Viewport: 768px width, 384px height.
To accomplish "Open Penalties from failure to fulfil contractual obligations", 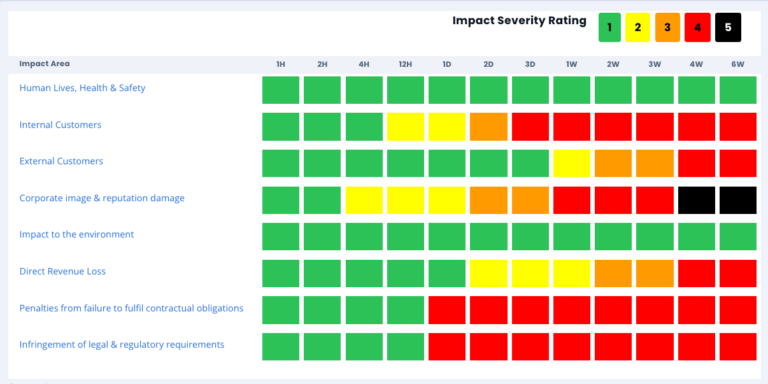I will 131,308.
